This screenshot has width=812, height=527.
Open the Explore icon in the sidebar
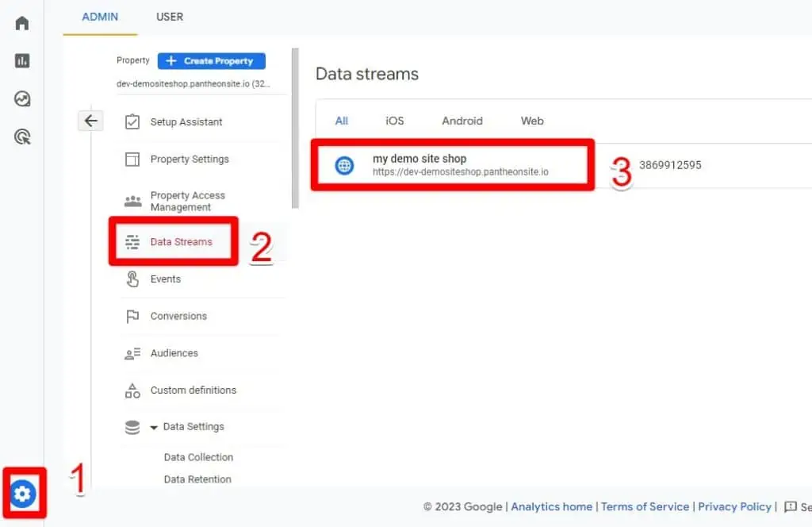[x=21, y=99]
